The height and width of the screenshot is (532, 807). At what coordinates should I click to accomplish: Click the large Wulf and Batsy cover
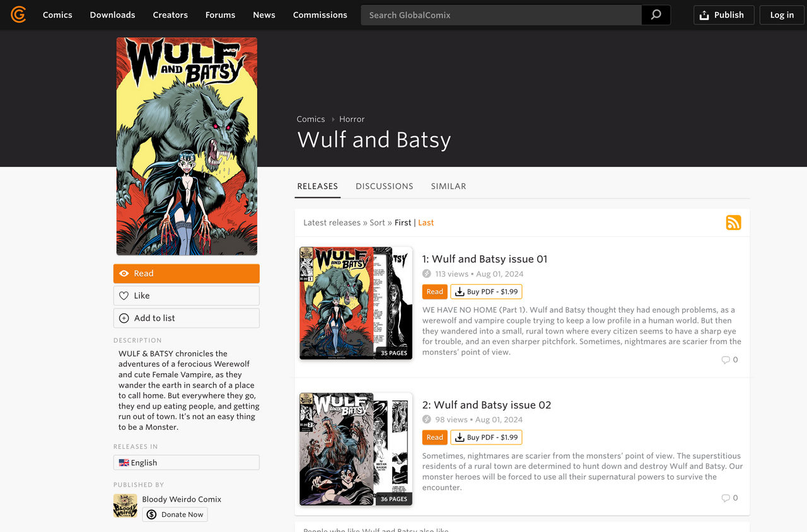pyautogui.click(x=187, y=146)
